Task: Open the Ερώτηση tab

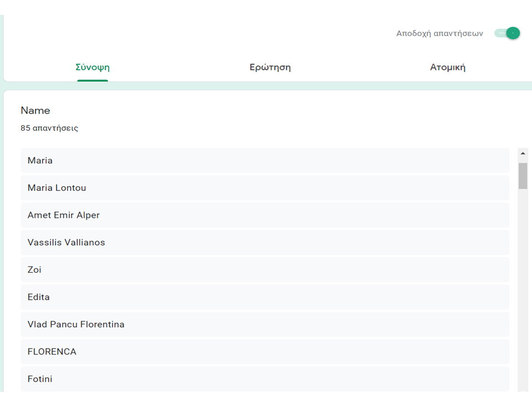Action: [x=270, y=68]
